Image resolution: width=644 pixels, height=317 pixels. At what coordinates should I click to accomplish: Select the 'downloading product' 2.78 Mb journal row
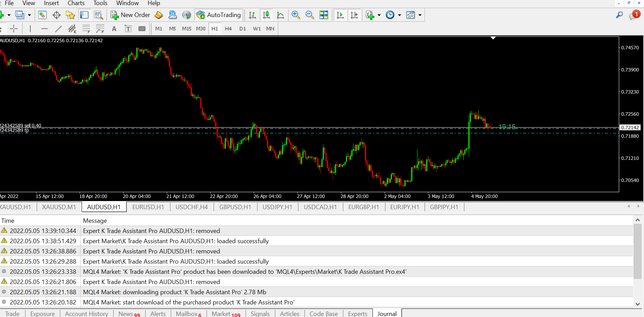(316, 292)
